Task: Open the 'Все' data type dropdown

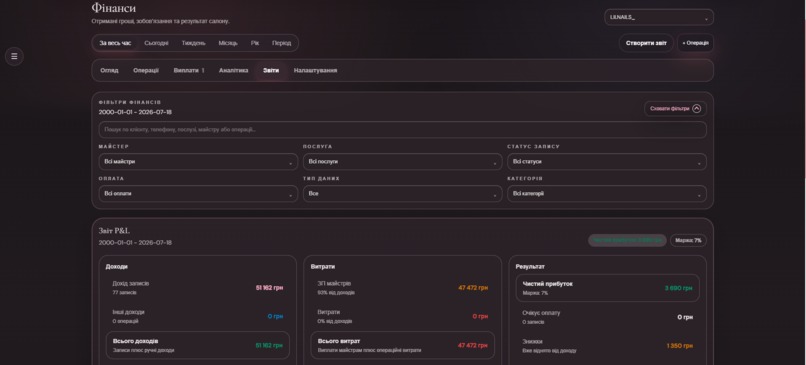Action: pos(402,194)
